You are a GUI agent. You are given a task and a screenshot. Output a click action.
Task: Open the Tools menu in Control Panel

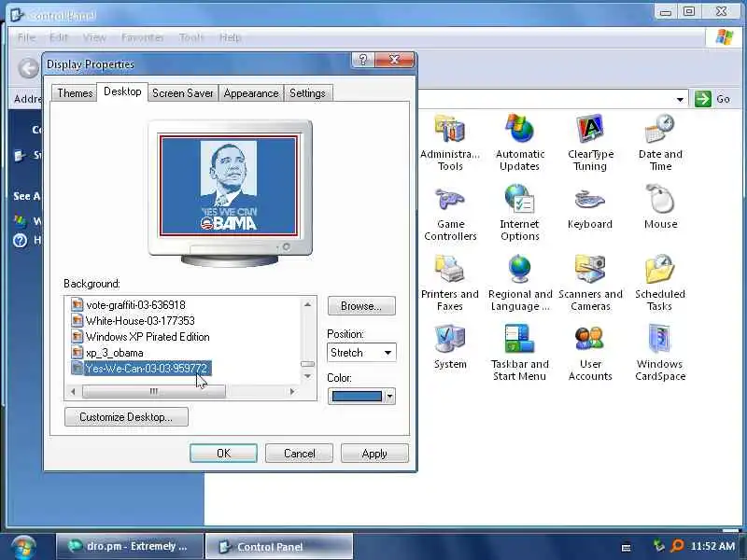pos(191,37)
